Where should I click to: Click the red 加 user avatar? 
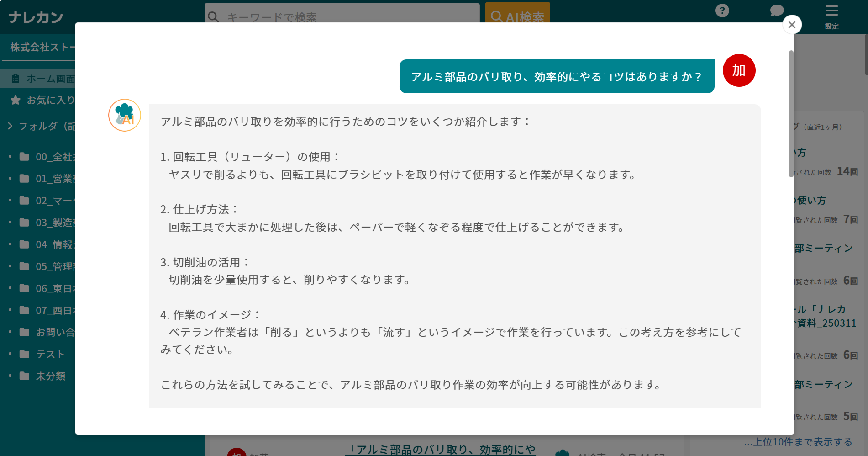739,70
